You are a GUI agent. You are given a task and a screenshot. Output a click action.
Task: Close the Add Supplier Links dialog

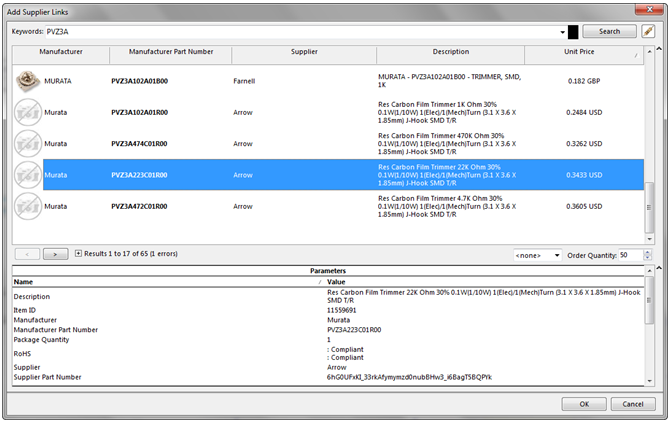649,9
